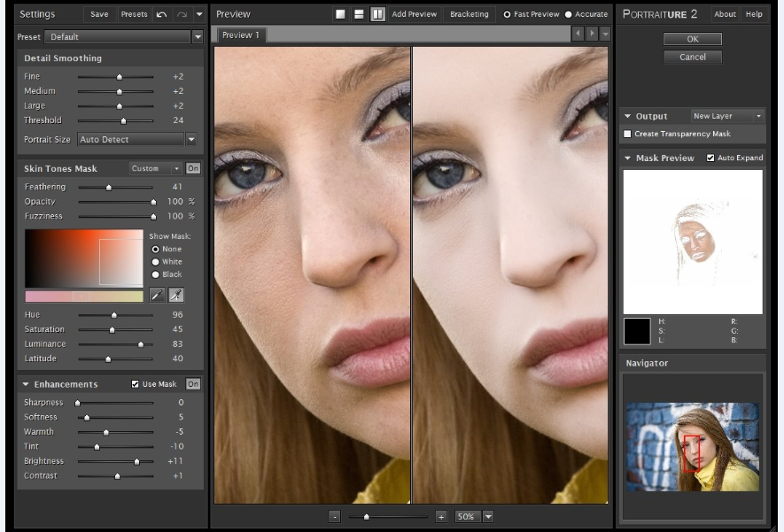This screenshot has height=532, width=784.
Task: Open the Presets button
Action: (x=134, y=14)
